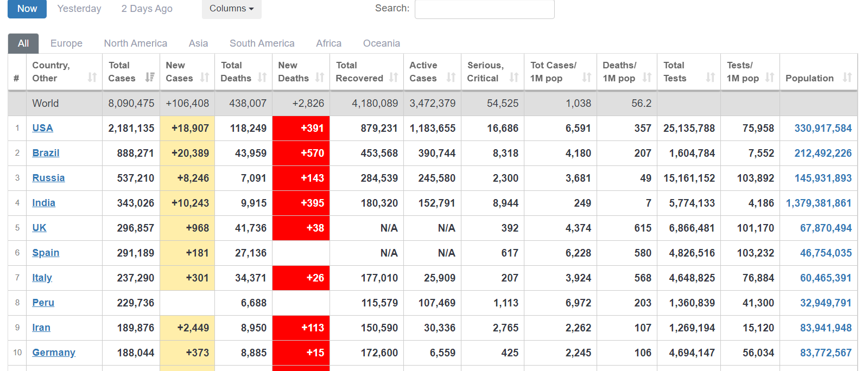Open India population link 1,379,381,861
The width and height of the screenshot is (868, 371).
(x=819, y=203)
